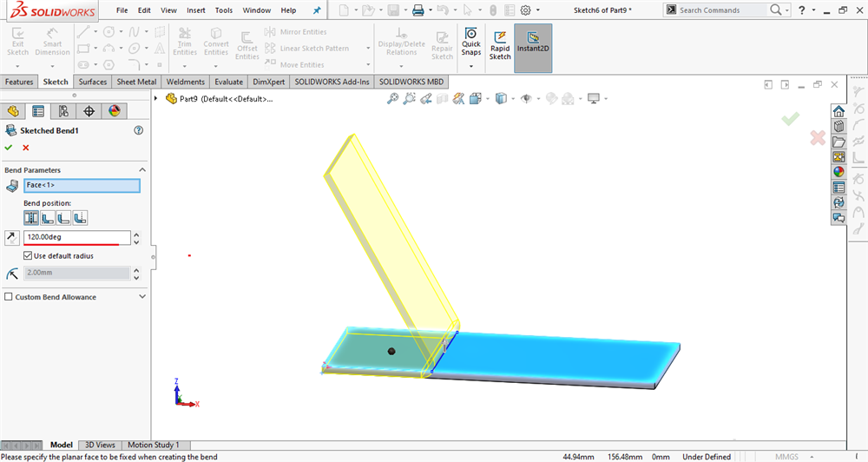This screenshot has width=868, height=462.
Task: Cancel Sketched Bend with red X
Action: [x=25, y=148]
